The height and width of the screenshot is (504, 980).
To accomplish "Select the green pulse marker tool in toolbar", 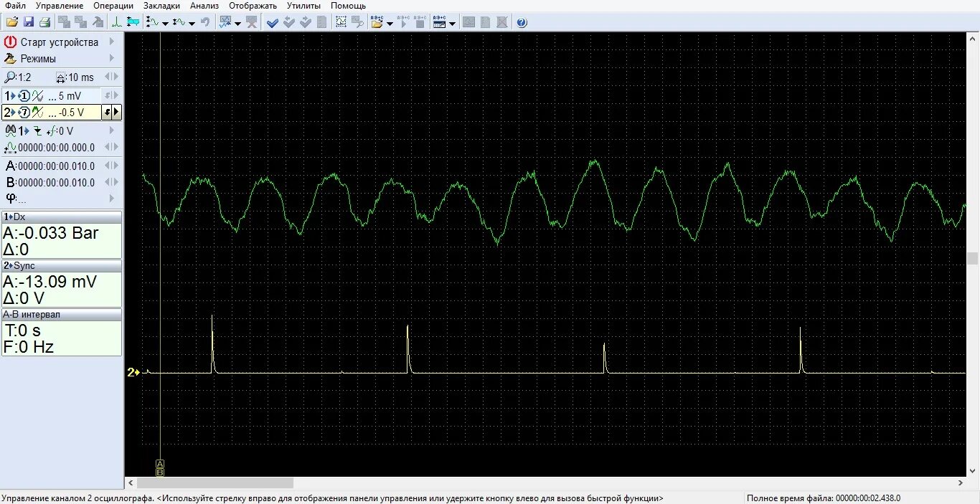I will coord(116,22).
